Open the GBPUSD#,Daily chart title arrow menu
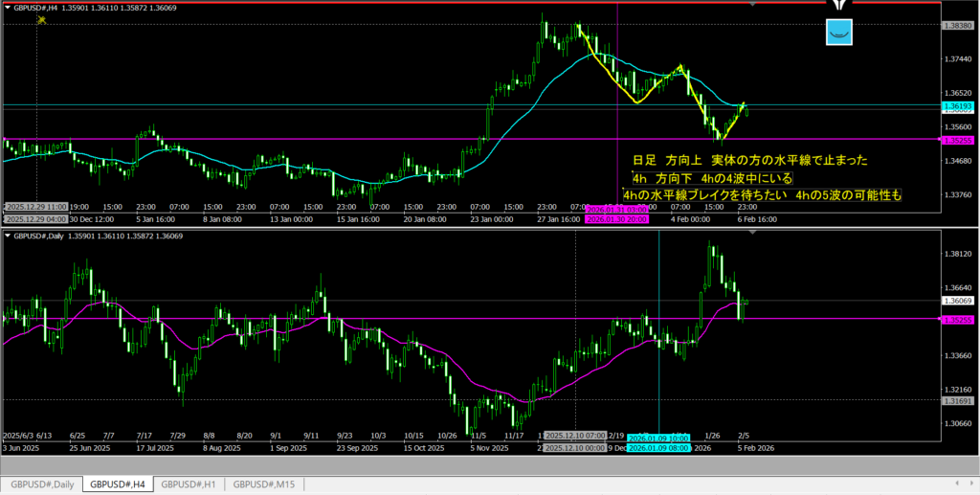Screen dimensions: 980x495 [x=6, y=236]
